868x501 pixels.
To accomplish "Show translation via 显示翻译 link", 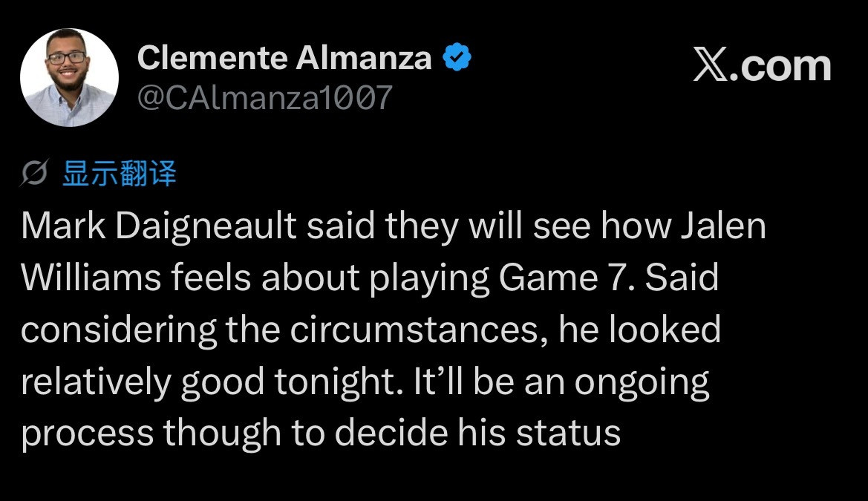I will click(119, 173).
